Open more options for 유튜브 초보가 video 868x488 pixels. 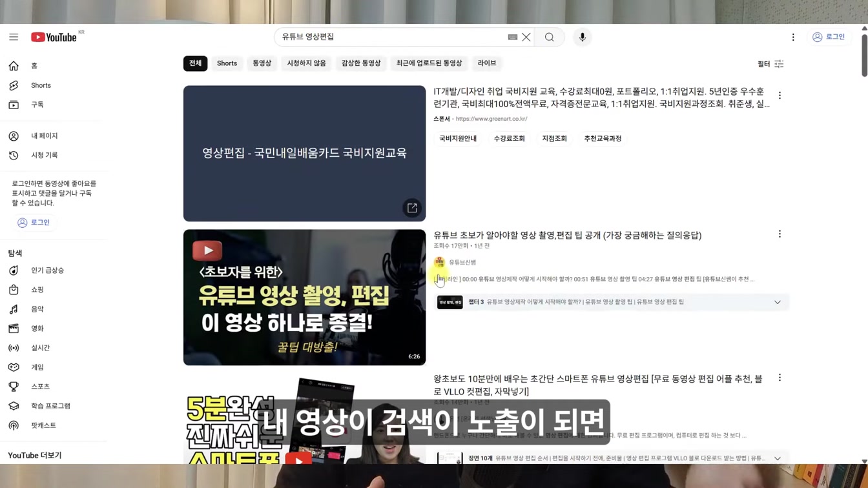click(x=780, y=234)
